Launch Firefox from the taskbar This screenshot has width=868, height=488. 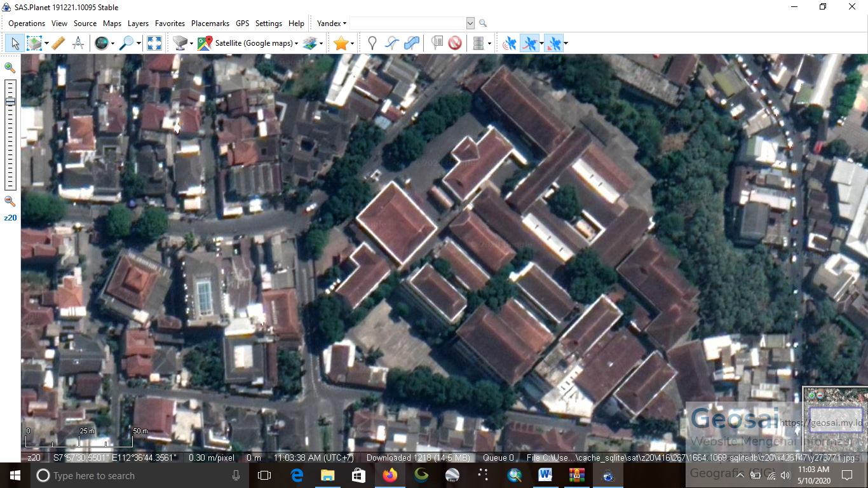(390, 475)
